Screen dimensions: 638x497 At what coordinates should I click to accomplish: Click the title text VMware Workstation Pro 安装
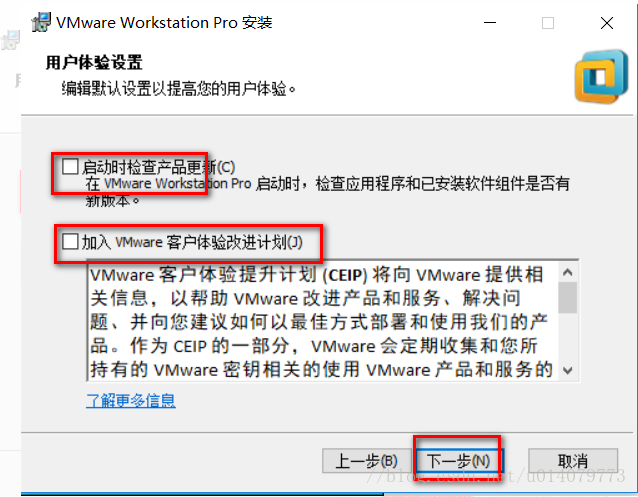(164, 22)
